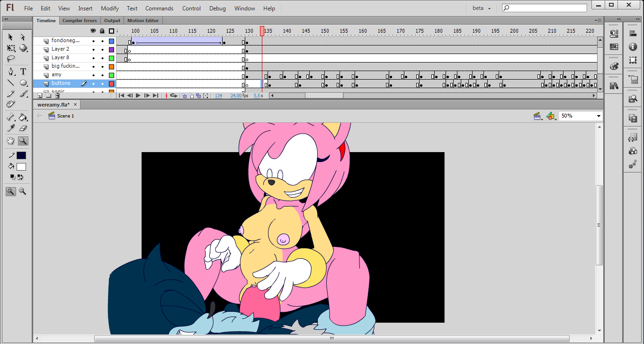
Task: Choose the Deco tool
Action: [10, 104]
